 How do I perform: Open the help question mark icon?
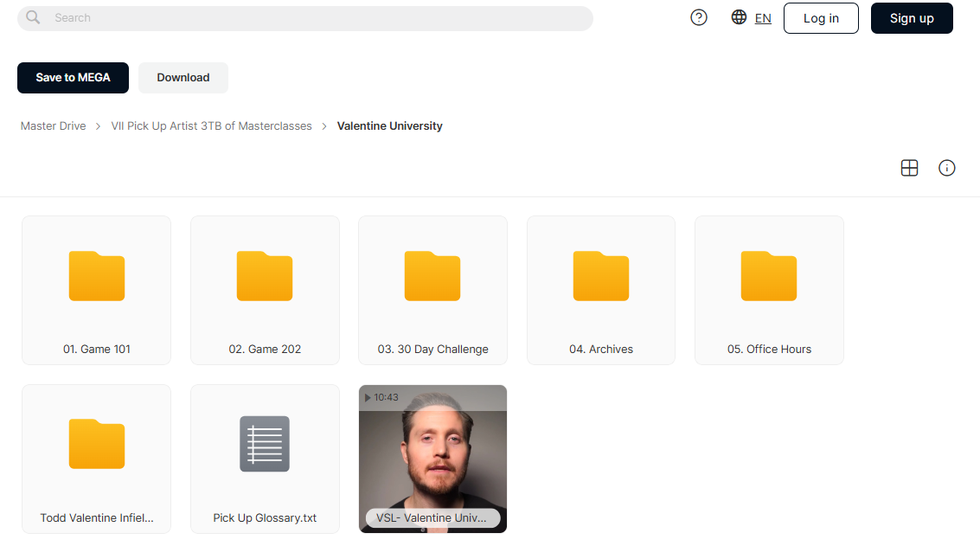(x=699, y=17)
